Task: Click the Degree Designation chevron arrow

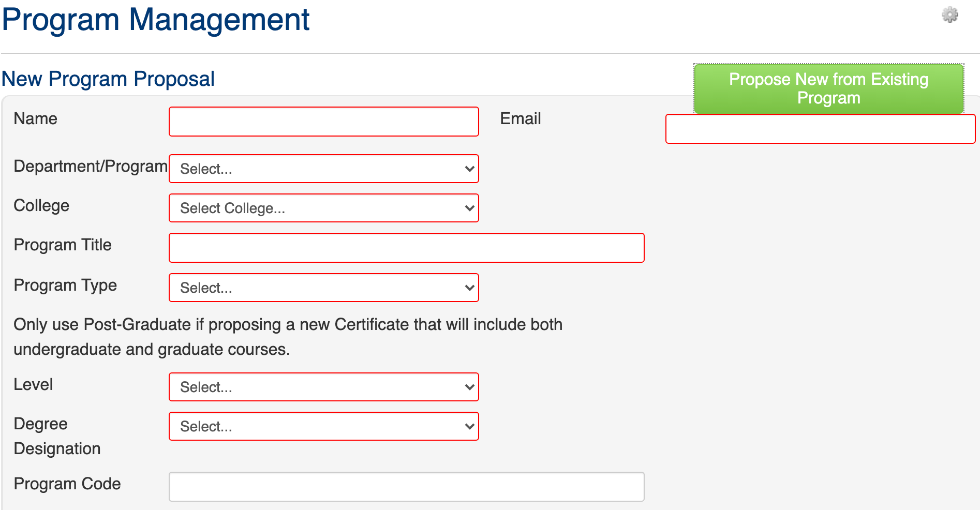Action: coord(469,426)
